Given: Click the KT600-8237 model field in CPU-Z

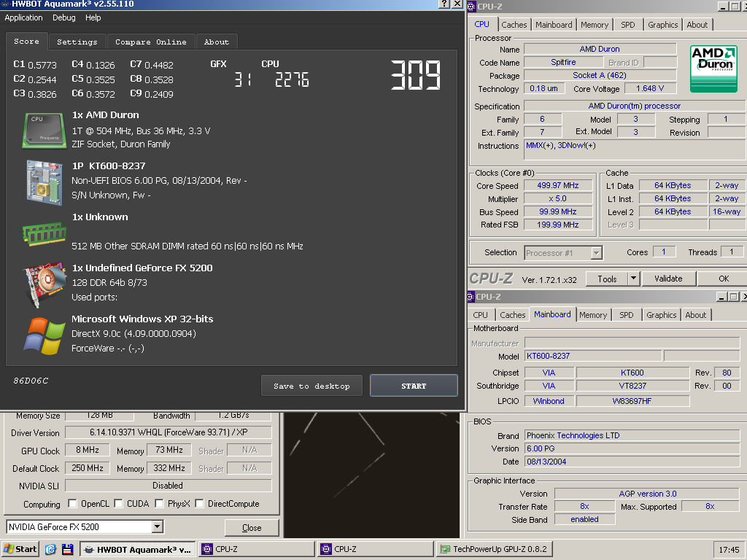Looking at the screenshot, I should [593, 356].
